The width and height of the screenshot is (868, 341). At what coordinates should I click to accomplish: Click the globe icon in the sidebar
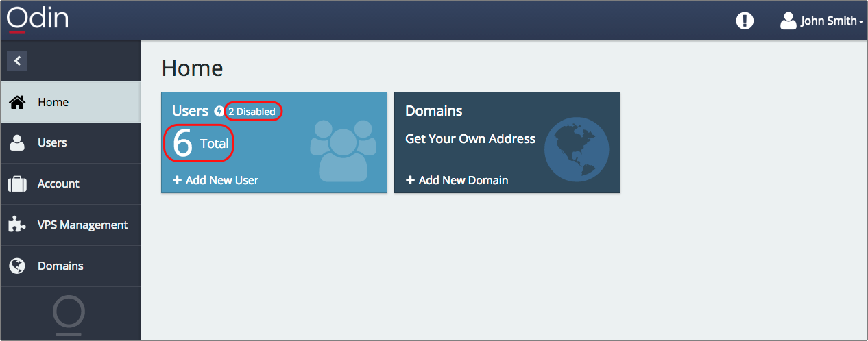click(x=17, y=266)
